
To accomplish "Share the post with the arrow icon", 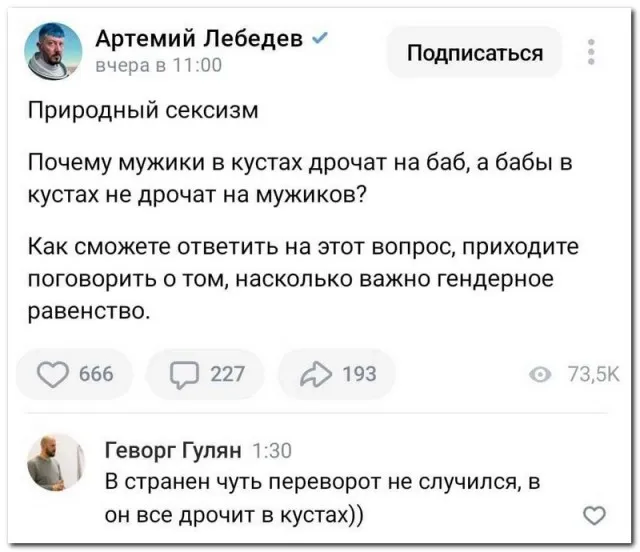I will pos(316,374).
